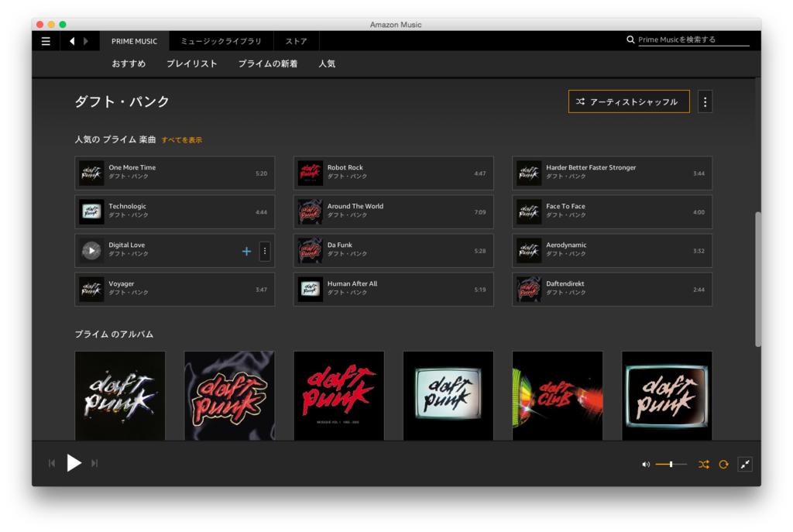793x532 pixels.
Task: Select the Face To Face track title
Action: [565, 206]
